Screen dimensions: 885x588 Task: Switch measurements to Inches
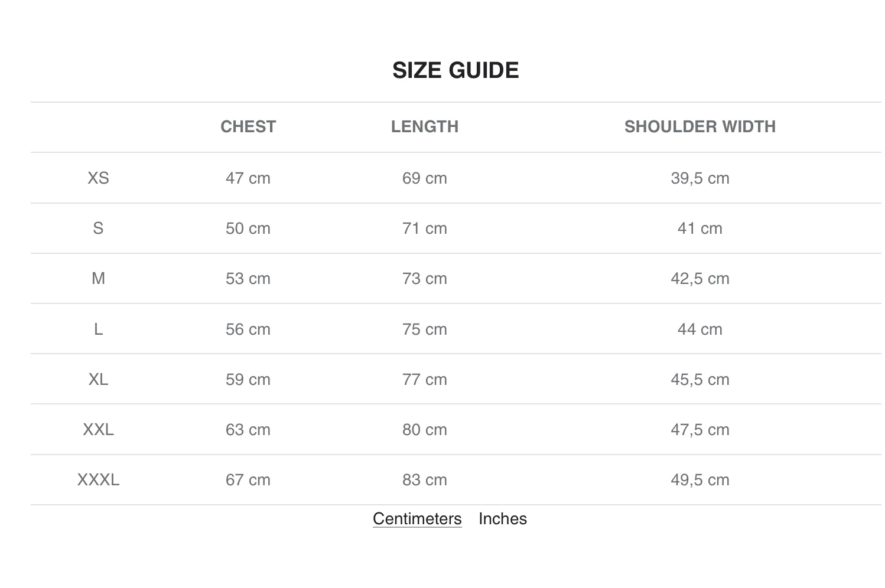click(502, 518)
